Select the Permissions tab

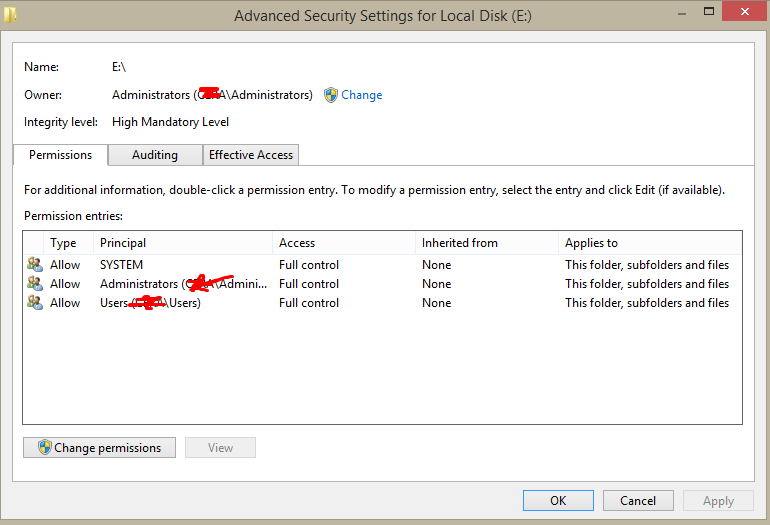[60, 155]
